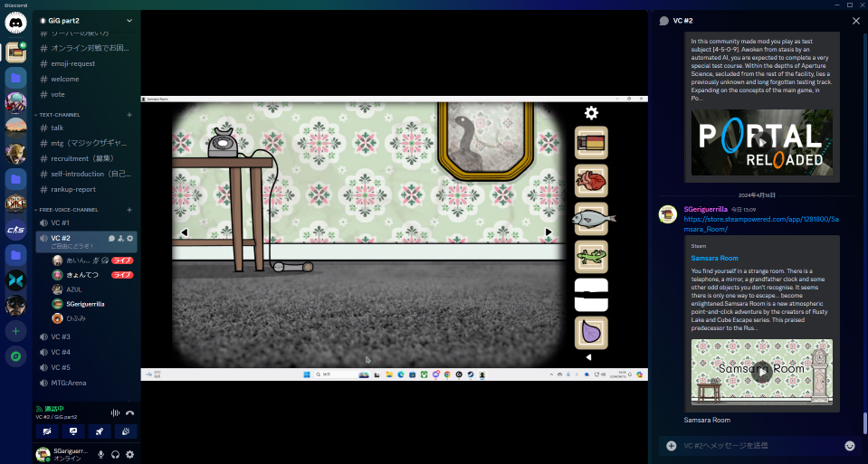Share your screen in the call

tap(73, 431)
